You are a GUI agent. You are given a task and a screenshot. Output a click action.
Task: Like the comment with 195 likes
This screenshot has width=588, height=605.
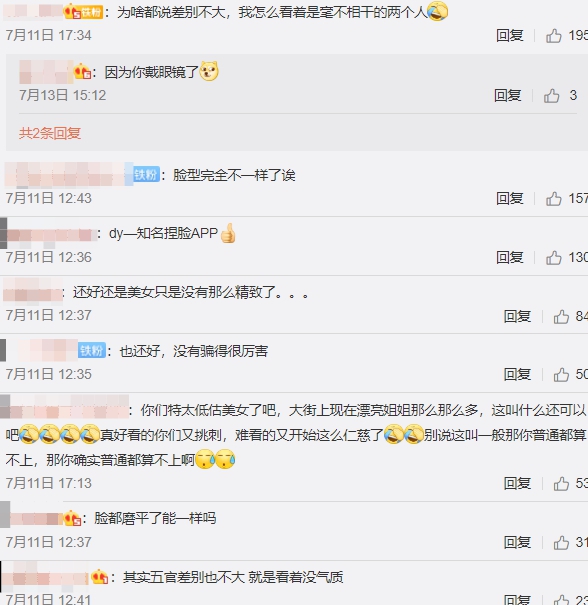point(554,36)
